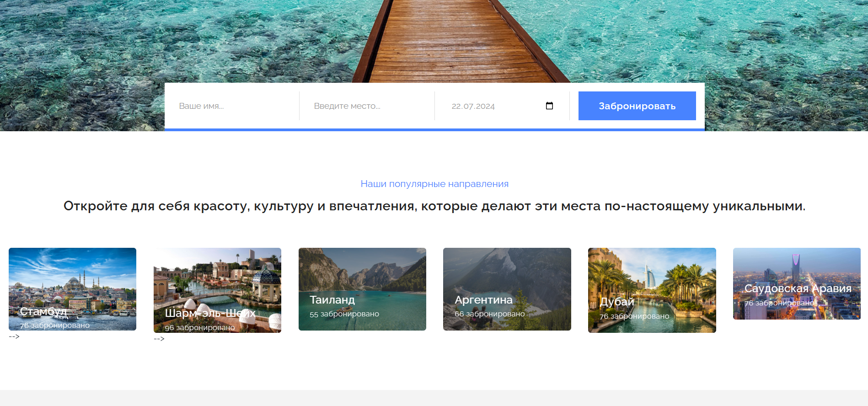Click the 'Забронировать' booking button

(x=637, y=106)
